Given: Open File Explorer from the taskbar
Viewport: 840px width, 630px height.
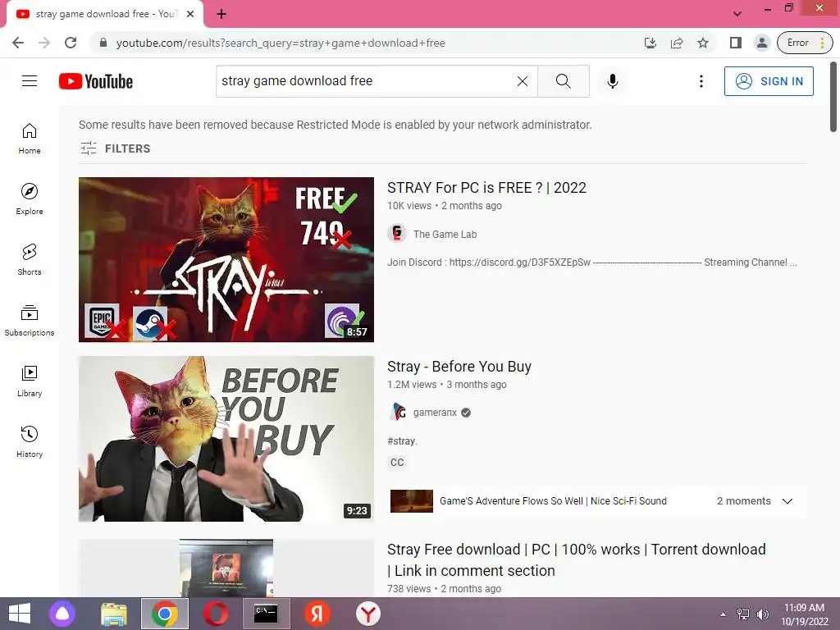Looking at the screenshot, I should point(113,614).
